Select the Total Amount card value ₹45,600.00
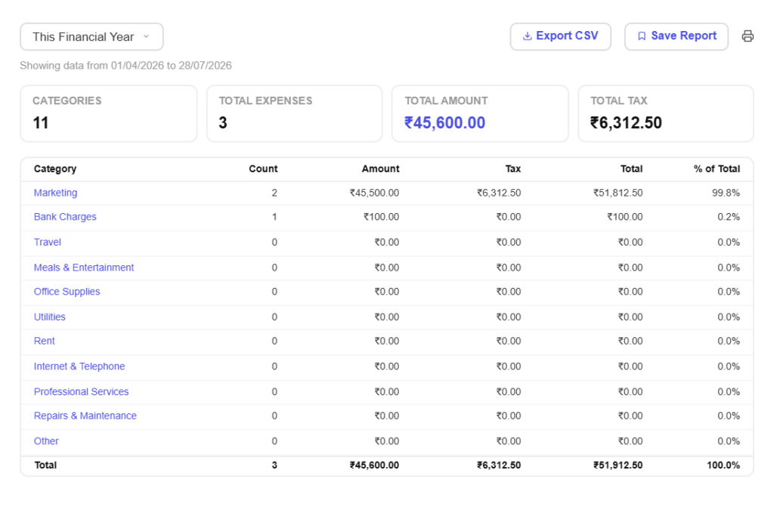 (x=444, y=122)
